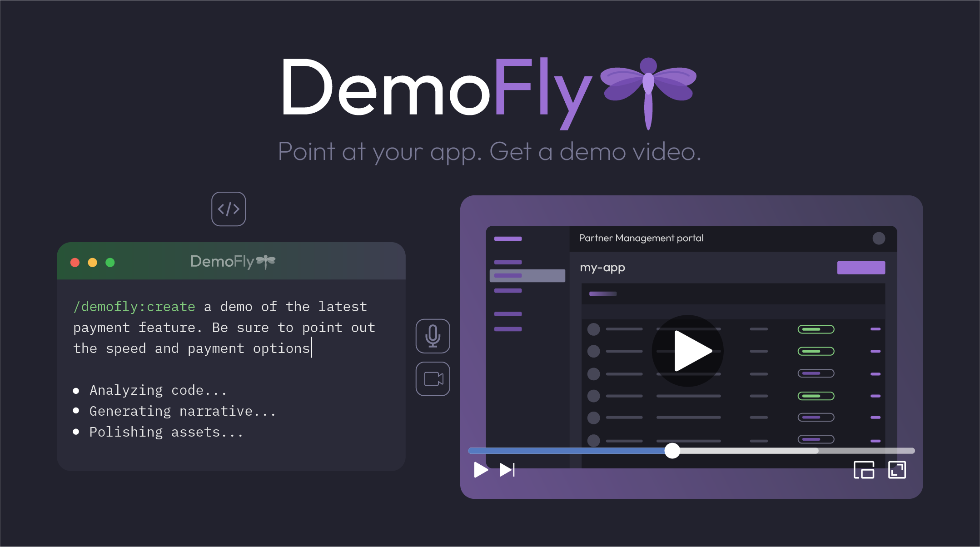Expand the highlighted sidebar item in the portal
Viewport: 980px width, 547px height.
[x=527, y=275]
